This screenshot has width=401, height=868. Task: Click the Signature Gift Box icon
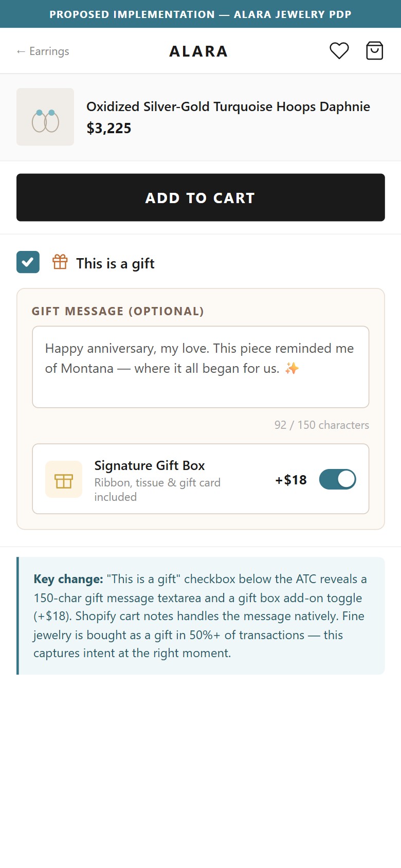tap(64, 479)
